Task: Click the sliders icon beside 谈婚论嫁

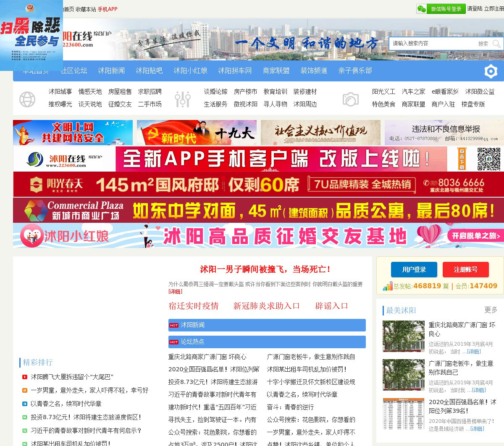Action: [x=183, y=99]
